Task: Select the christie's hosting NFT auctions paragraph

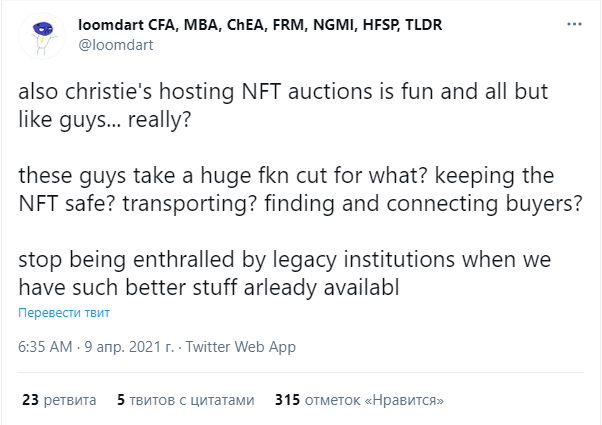Action: click(283, 105)
